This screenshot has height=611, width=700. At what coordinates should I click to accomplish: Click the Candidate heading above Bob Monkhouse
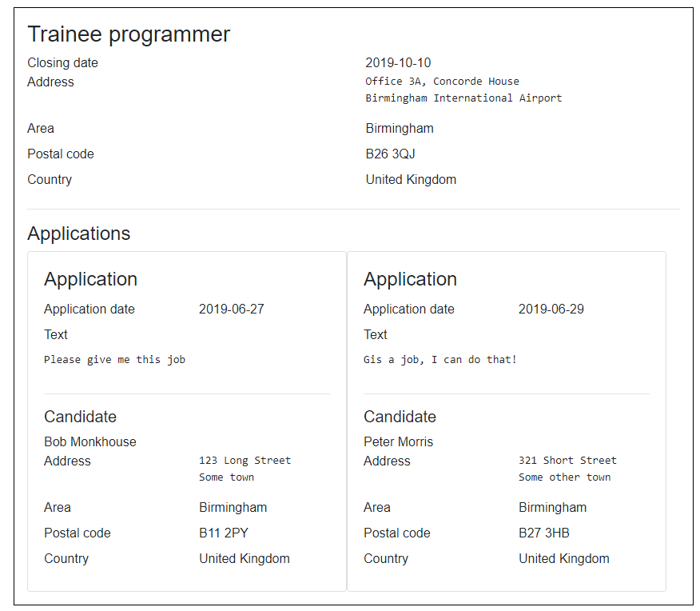point(80,417)
